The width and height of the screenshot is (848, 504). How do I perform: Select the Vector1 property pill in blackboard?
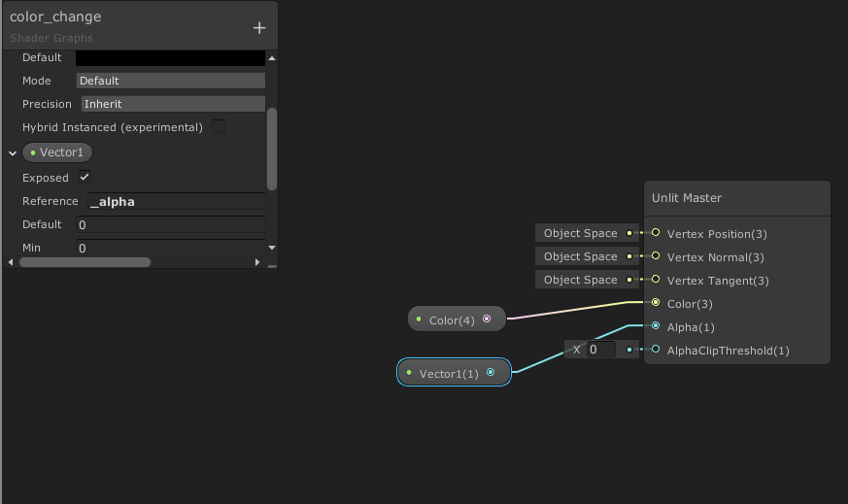(57, 152)
